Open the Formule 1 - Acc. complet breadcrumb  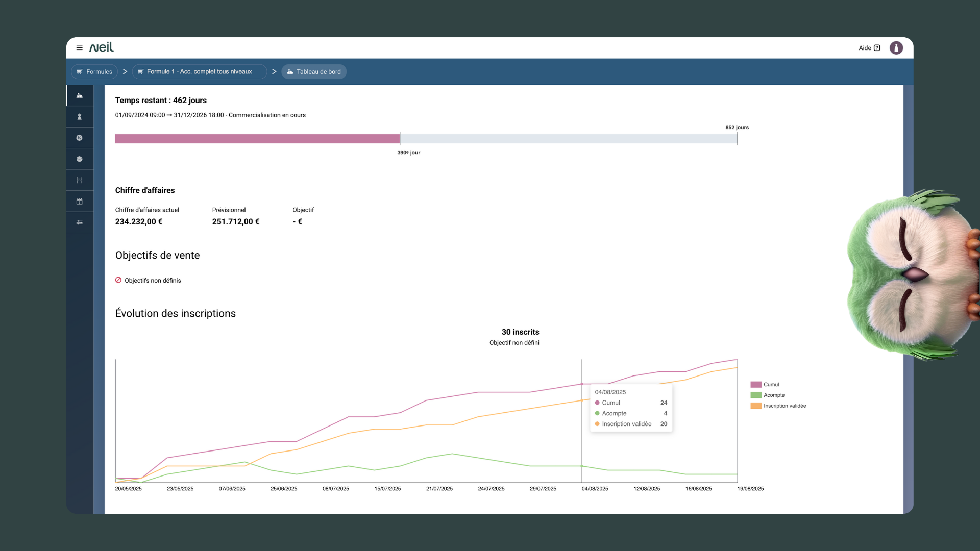point(199,72)
